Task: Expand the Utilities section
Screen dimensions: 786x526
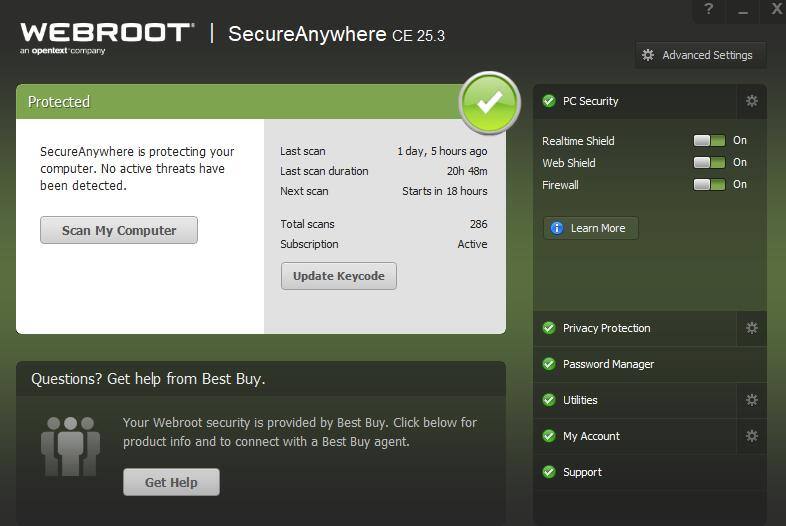Action: click(580, 400)
